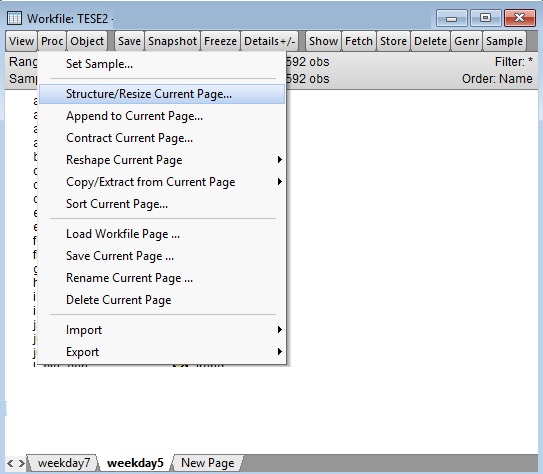Select Structure/Resize Current Page menu entry

point(161,94)
